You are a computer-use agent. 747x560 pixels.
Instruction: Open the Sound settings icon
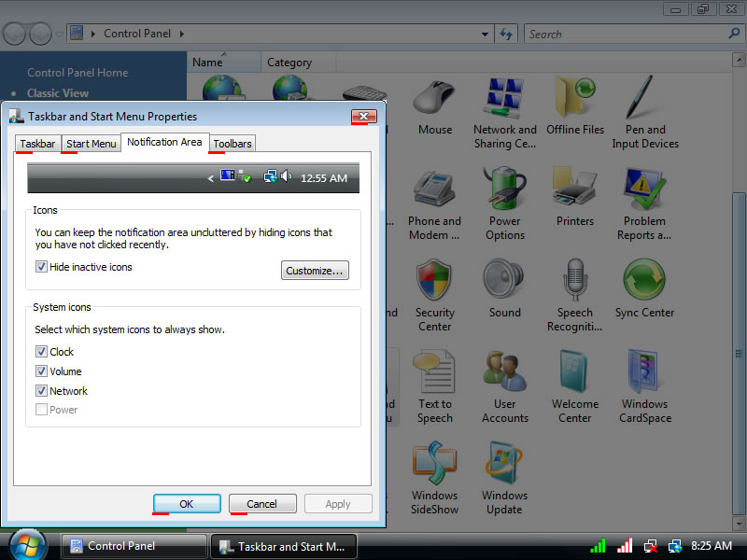(504, 282)
